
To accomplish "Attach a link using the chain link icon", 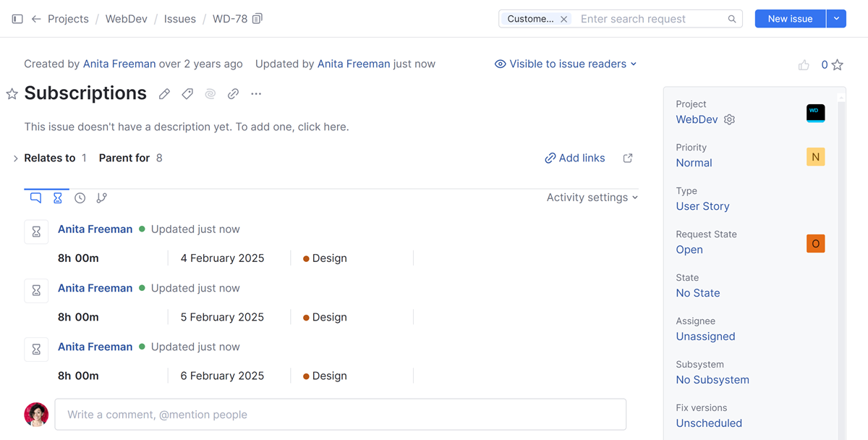I will [x=233, y=93].
